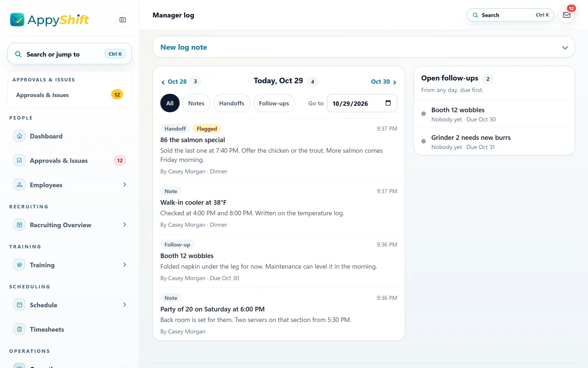Screen dimensions: 588x368
Task: Expand the Training submenu chevron
Action: point(124,264)
